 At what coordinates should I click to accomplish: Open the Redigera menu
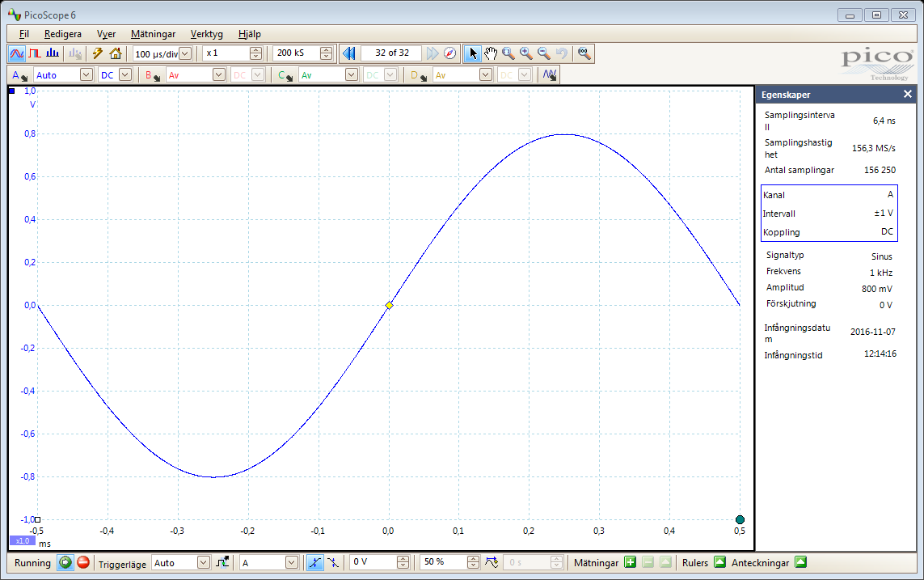click(62, 34)
